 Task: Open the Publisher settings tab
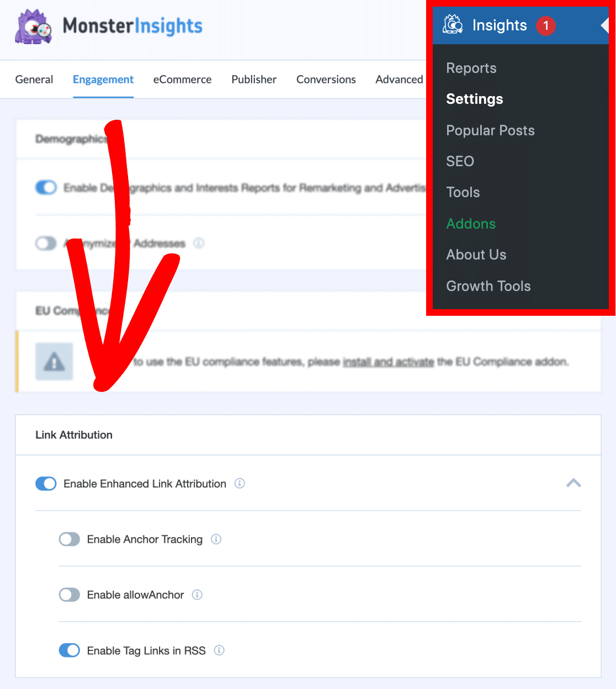(254, 79)
